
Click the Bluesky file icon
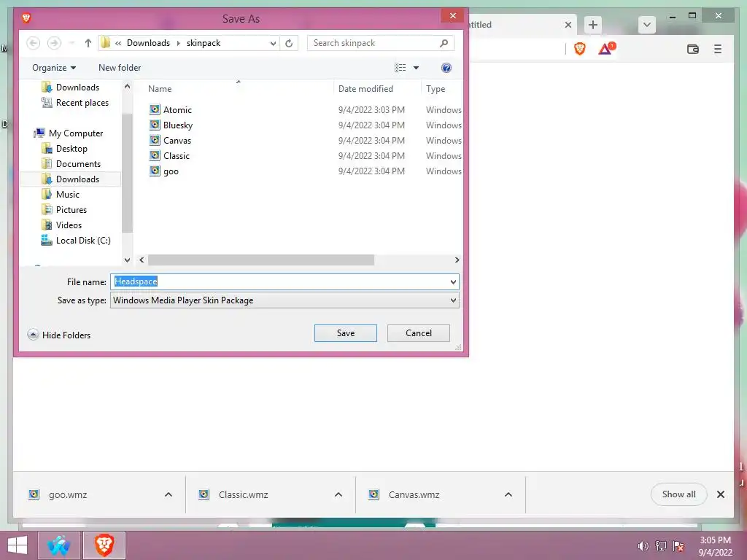(x=155, y=125)
